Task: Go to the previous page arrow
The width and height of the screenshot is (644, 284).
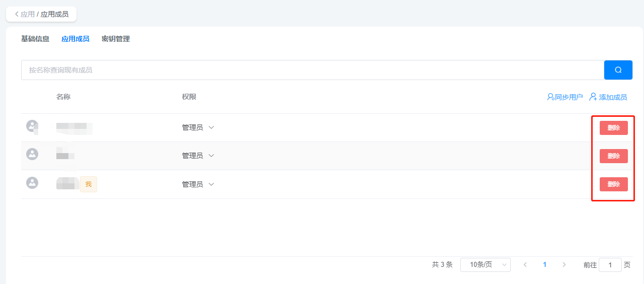Action: 525,264
